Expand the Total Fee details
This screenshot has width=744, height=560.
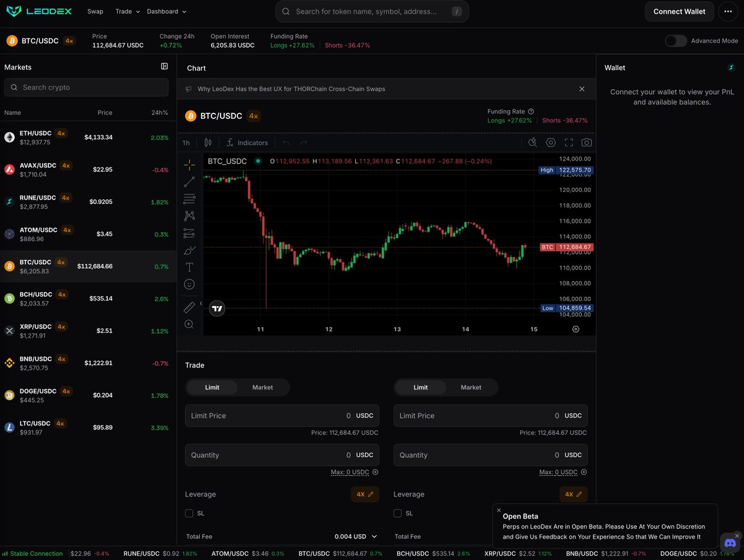coord(374,536)
